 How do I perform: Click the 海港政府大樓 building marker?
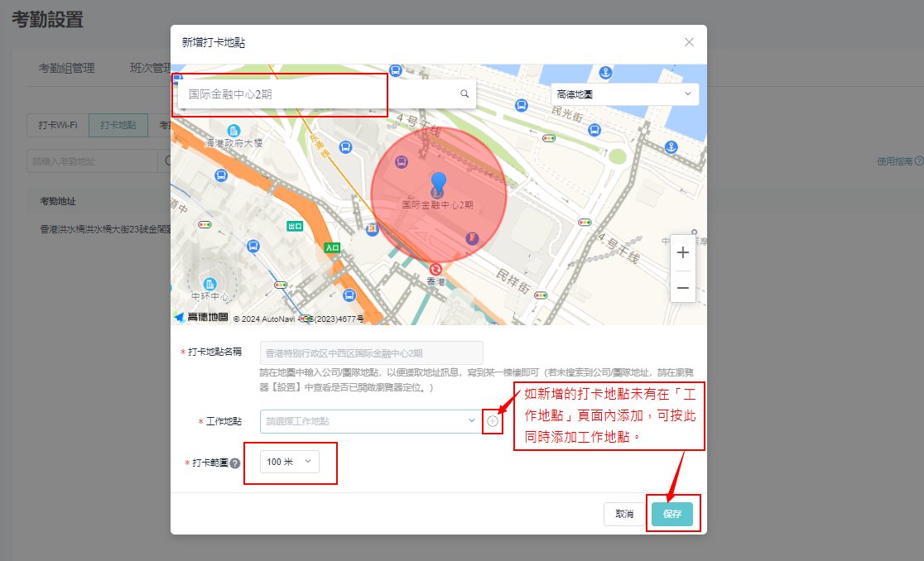234,131
